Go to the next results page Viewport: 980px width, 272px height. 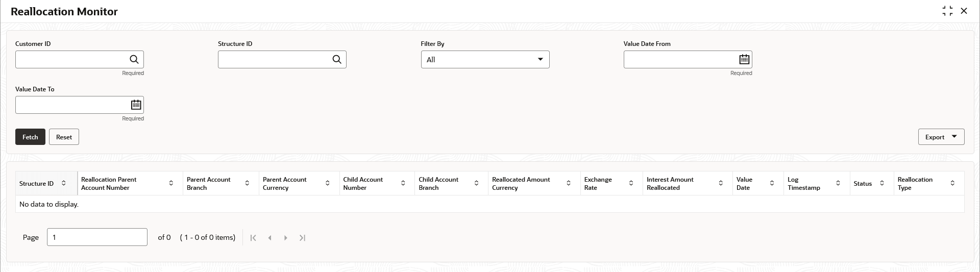(x=286, y=238)
